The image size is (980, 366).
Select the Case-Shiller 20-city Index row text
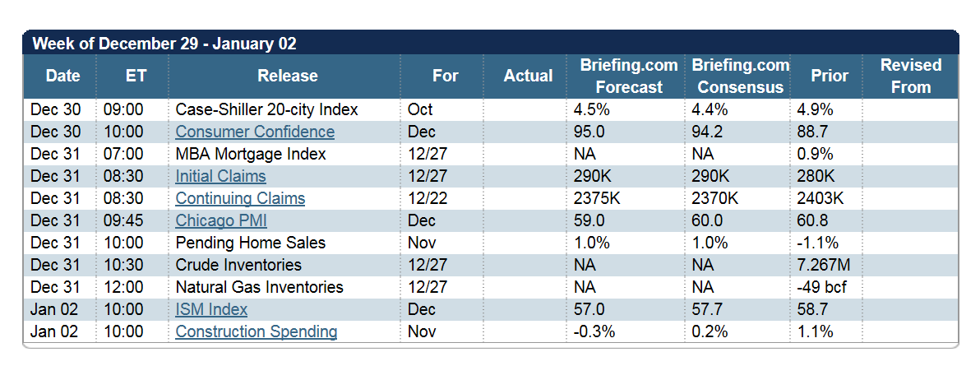tap(267, 109)
